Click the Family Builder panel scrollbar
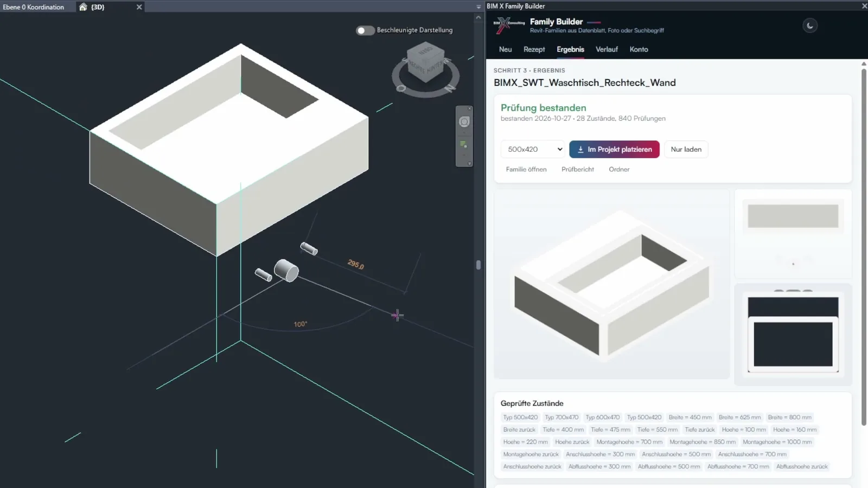 (x=864, y=247)
